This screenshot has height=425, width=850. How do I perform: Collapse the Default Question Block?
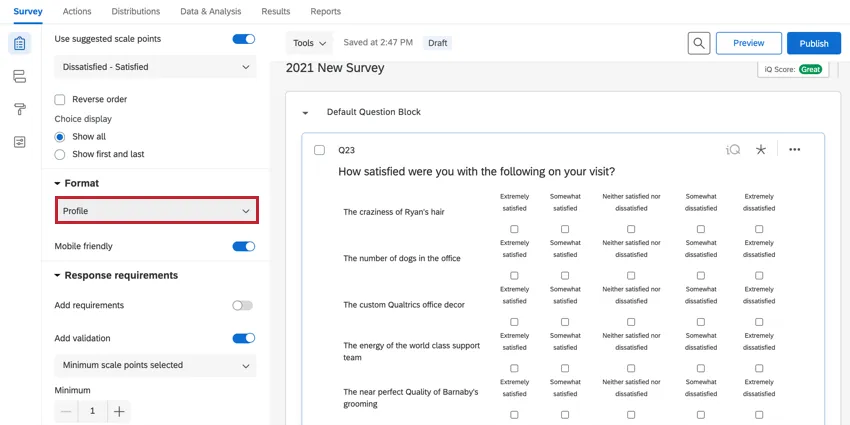point(305,112)
